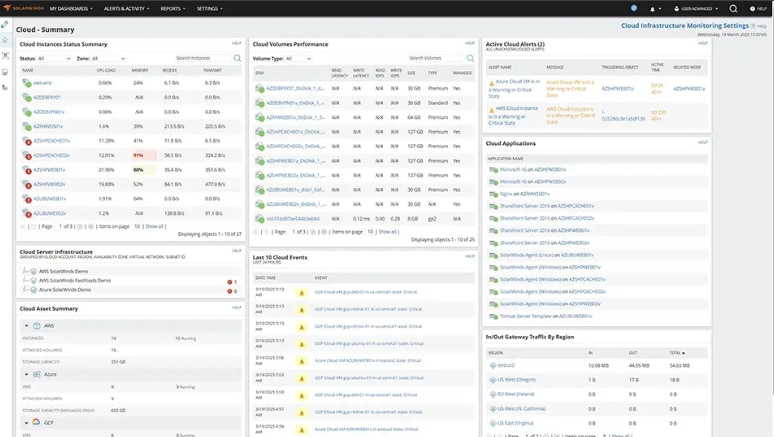Click the monitor icon in left sidebar
This screenshot has width=774, height=437.
coord(5,72)
